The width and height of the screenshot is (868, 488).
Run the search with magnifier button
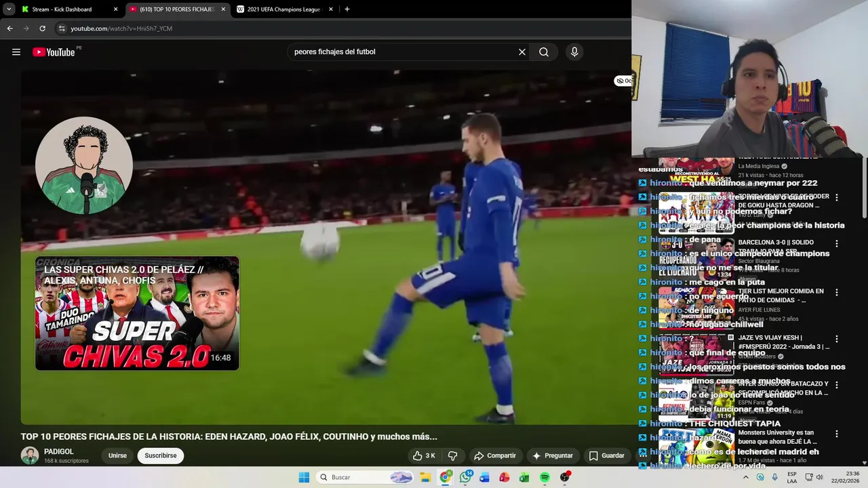(544, 52)
